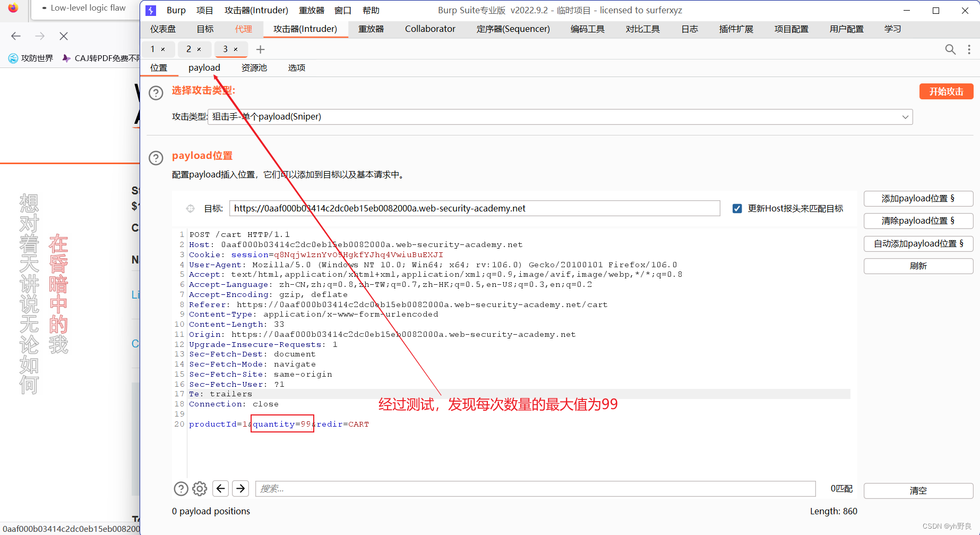Click the POST /cart HTTP/1.1 request line
Screen dimensions: 980x535
[239, 234]
